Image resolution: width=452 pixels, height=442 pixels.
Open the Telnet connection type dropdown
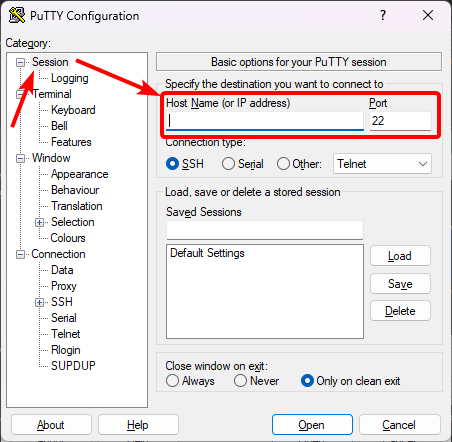pos(382,164)
